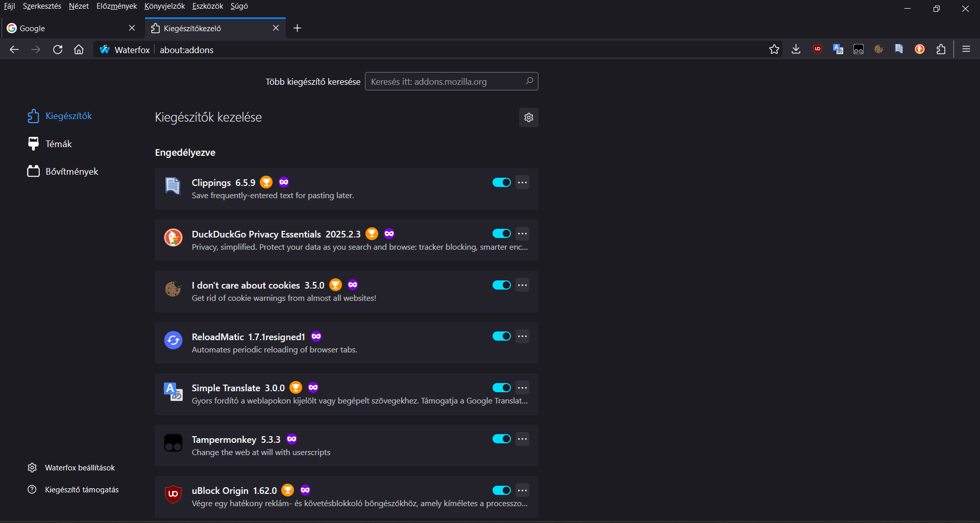
Task: Open the add-on tools gear menu
Action: pyautogui.click(x=529, y=117)
